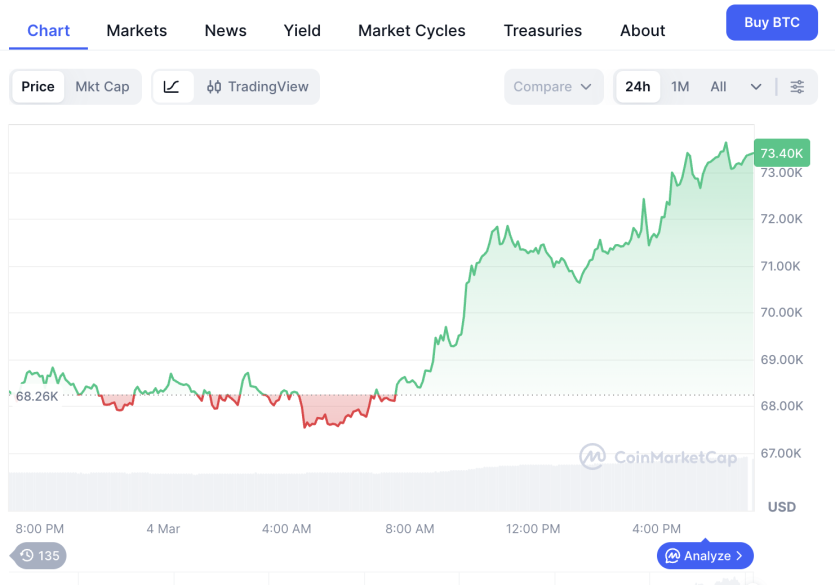Select the 1M time range
The height and width of the screenshot is (585, 835).
pyautogui.click(x=680, y=87)
